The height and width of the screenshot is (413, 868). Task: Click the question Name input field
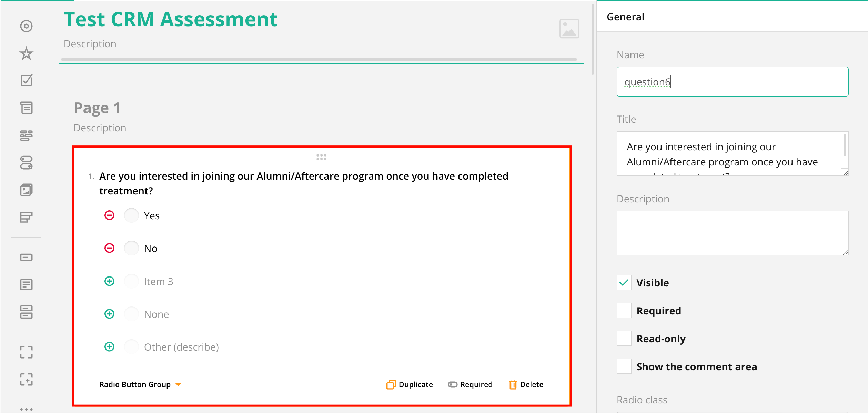coord(732,82)
